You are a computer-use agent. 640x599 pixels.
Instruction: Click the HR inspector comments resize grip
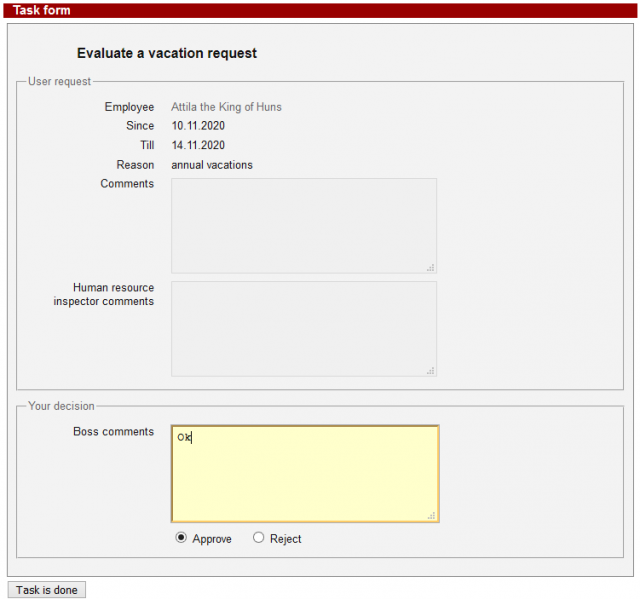pos(430,370)
